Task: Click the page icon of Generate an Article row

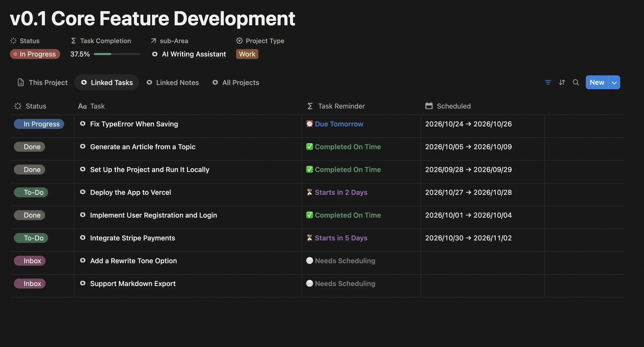Action: click(83, 146)
